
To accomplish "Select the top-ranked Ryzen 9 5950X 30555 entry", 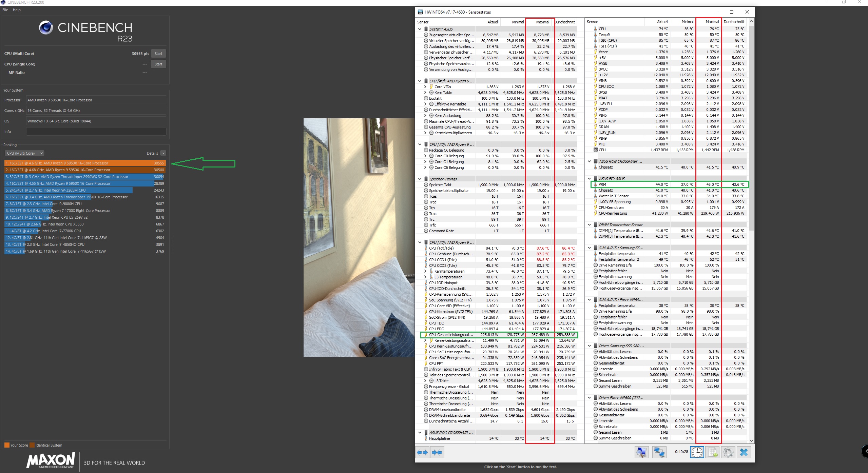I will tap(85, 163).
